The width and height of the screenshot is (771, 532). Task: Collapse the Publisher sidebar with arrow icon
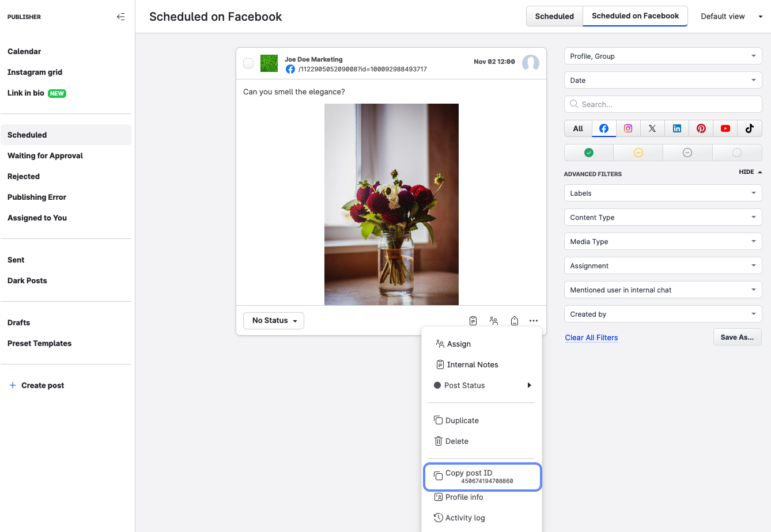(120, 17)
